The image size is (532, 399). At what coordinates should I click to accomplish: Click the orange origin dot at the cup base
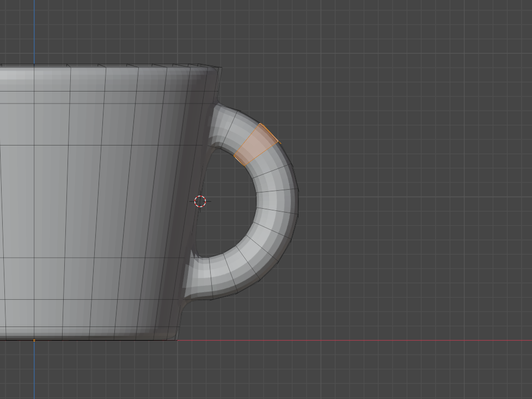(x=34, y=340)
